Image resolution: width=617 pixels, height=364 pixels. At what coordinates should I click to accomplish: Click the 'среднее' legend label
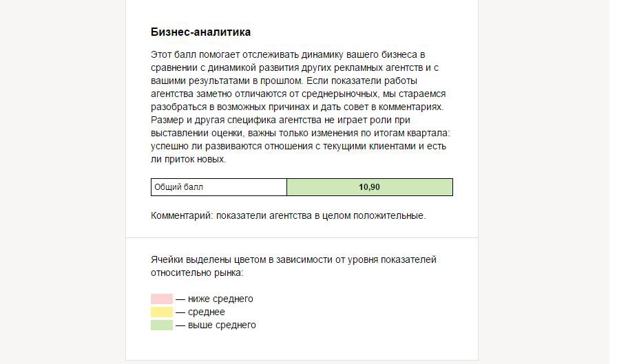coord(206,312)
